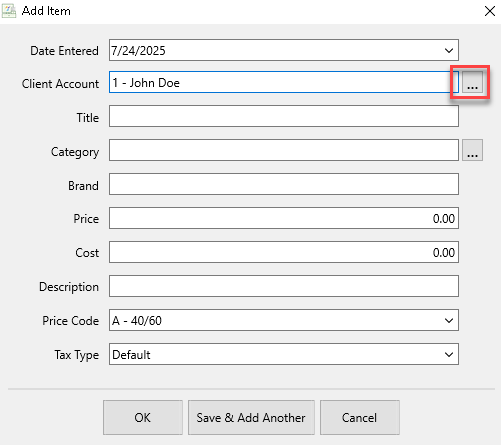Click the Client Account label
501x445 pixels.
click(x=60, y=84)
